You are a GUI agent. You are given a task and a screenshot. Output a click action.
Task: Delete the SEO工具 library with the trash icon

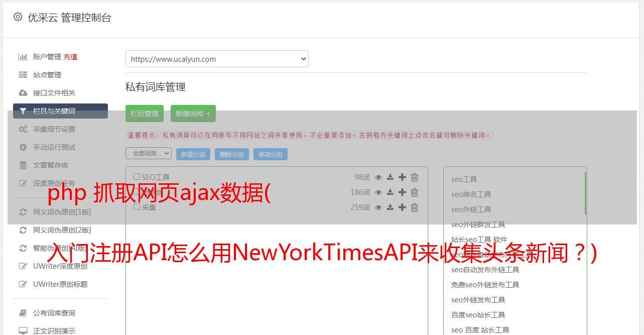415,177
